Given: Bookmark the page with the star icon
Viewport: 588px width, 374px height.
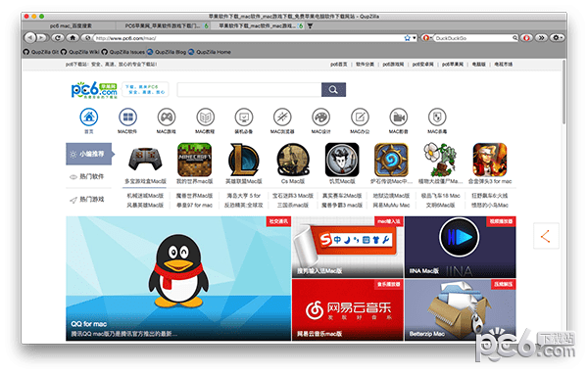Looking at the screenshot, I should click(x=408, y=38).
